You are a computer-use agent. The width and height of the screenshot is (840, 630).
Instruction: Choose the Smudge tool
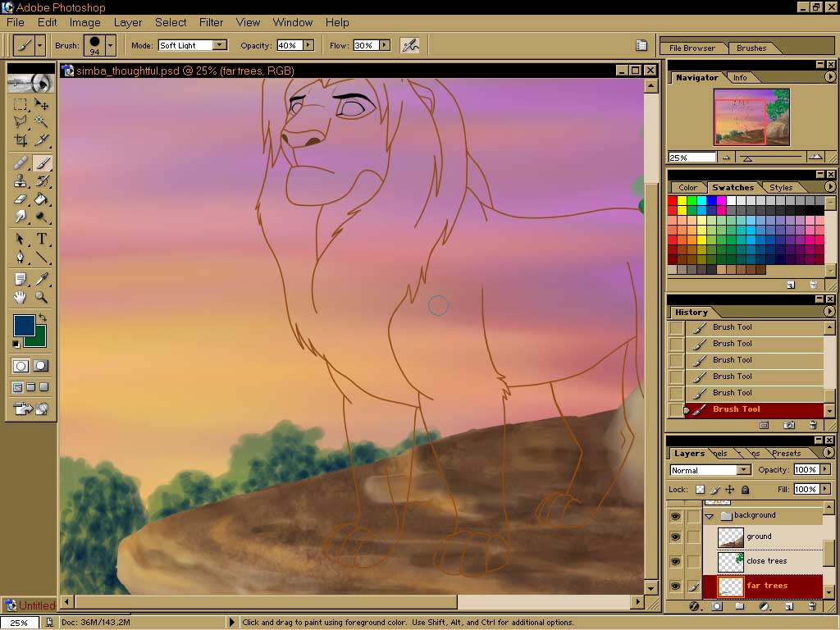[x=21, y=217]
